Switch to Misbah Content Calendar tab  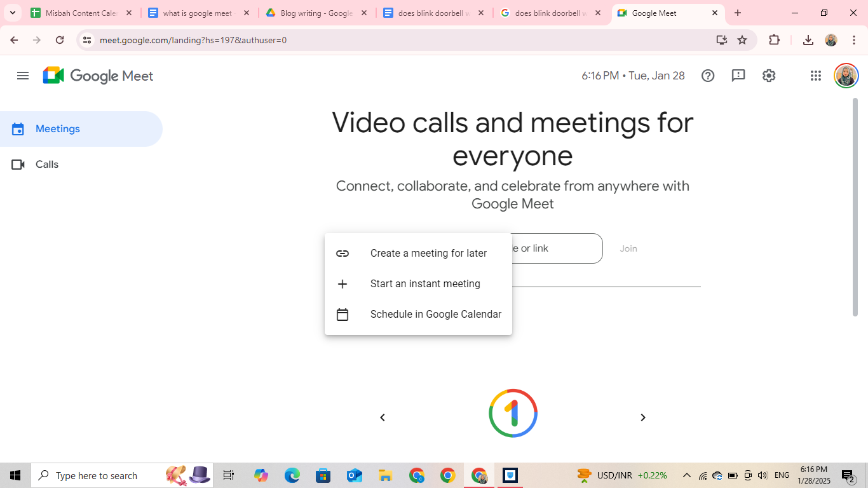coord(81,13)
